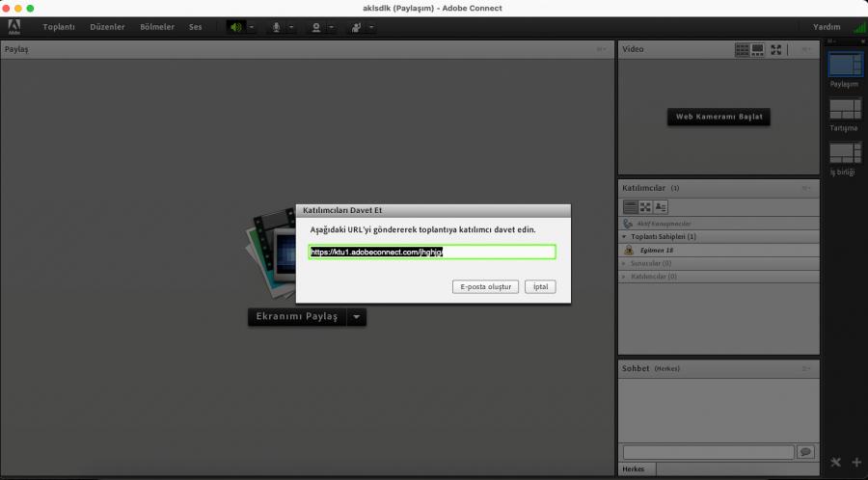Image resolution: width=868 pixels, height=480 pixels.
Task: Click the raise hand status icon
Action: [355, 27]
